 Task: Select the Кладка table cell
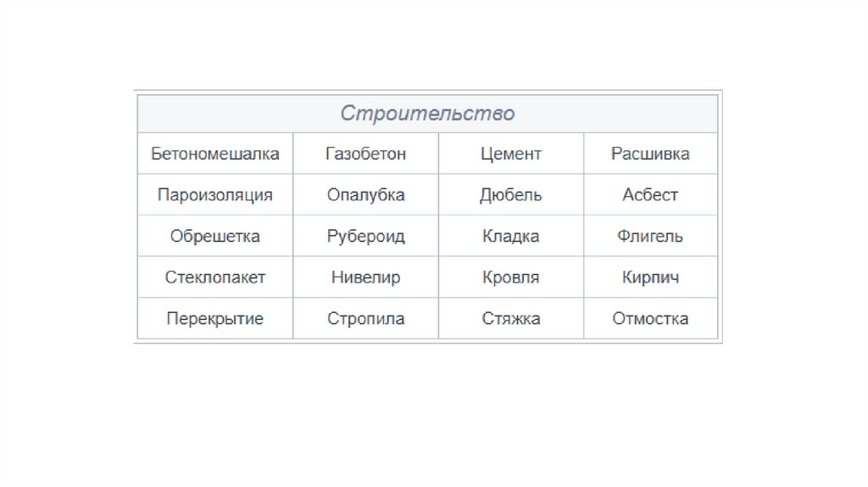point(510,236)
